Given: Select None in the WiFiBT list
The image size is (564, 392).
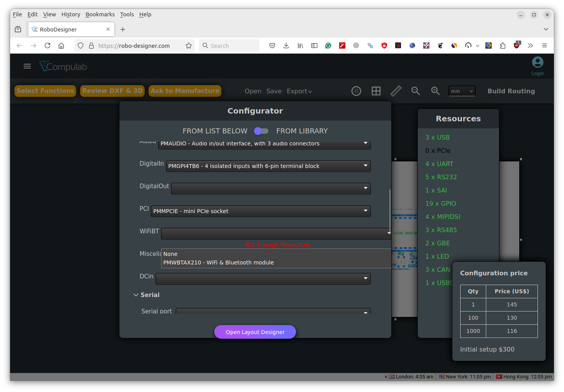Looking at the screenshot, I should click(x=276, y=254).
